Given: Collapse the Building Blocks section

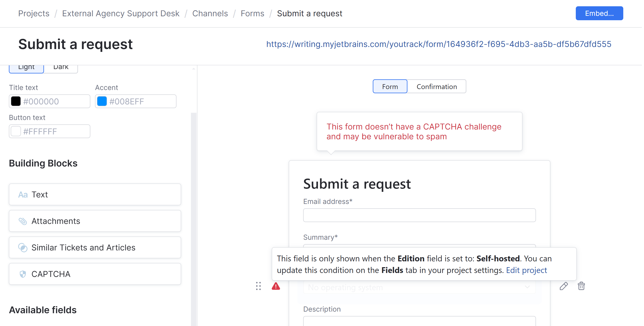Looking at the screenshot, I should [x=43, y=163].
